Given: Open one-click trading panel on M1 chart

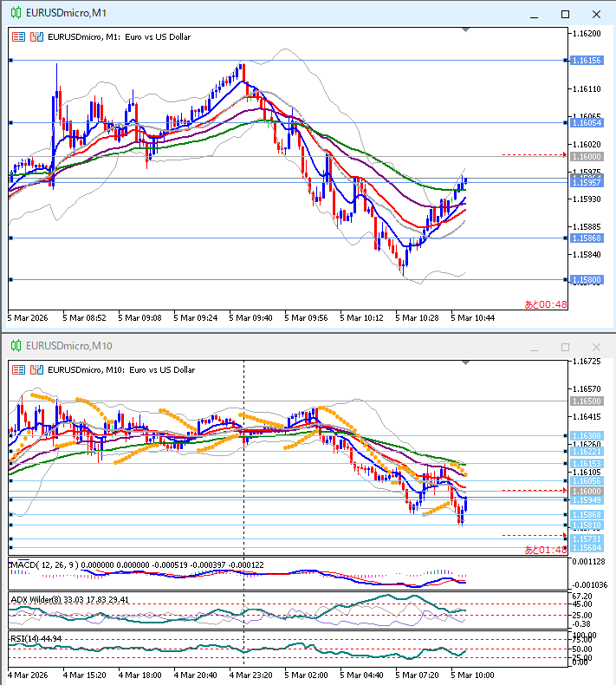Looking at the screenshot, I should (18, 37).
